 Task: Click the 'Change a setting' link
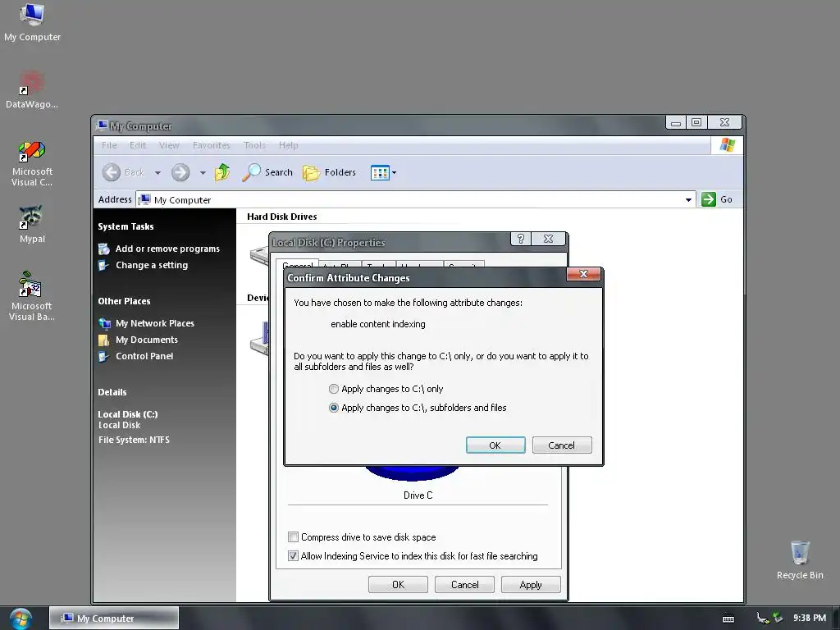152,265
